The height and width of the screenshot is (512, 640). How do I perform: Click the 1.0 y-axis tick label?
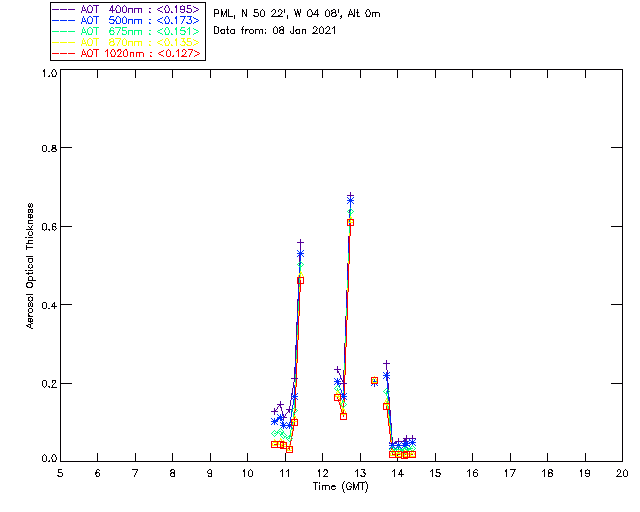pyautogui.click(x=49, y=73)
